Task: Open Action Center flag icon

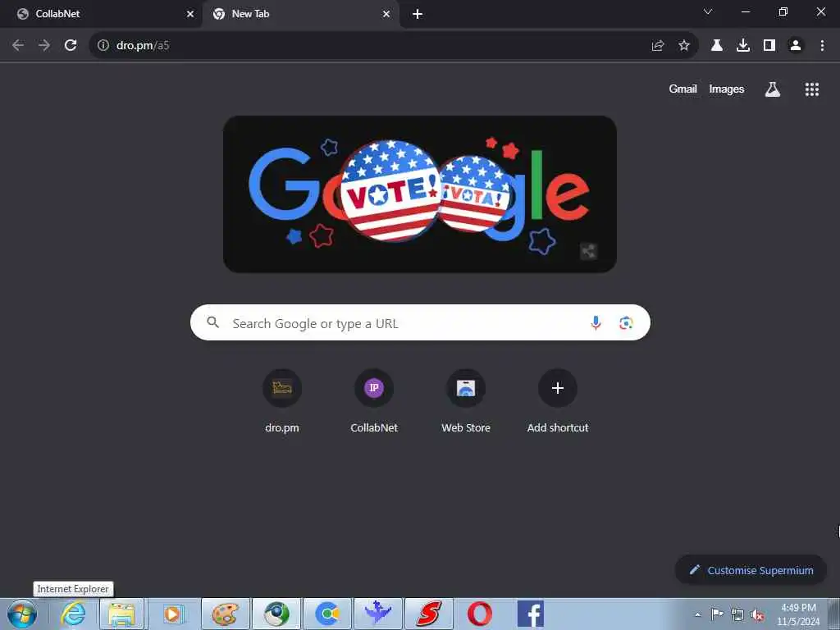Action: tap(717, 614)
